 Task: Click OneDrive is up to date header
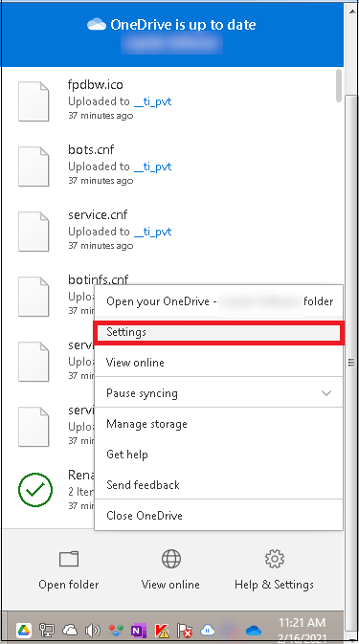coord(183,25)
